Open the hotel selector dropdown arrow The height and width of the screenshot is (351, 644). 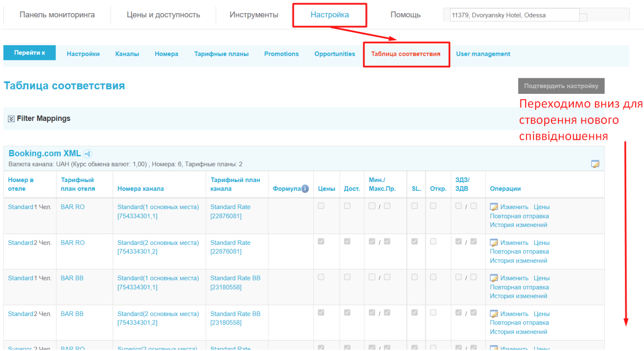(x=583, y=17)
